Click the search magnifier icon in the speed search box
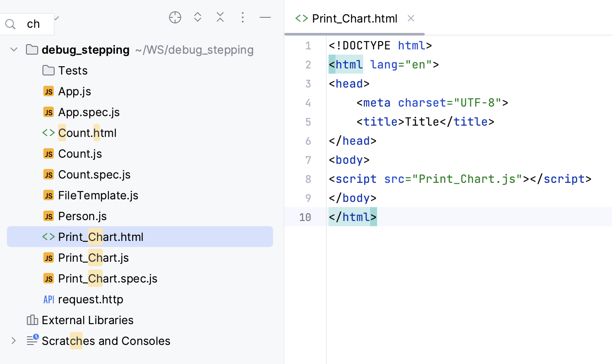 point(10,24)
